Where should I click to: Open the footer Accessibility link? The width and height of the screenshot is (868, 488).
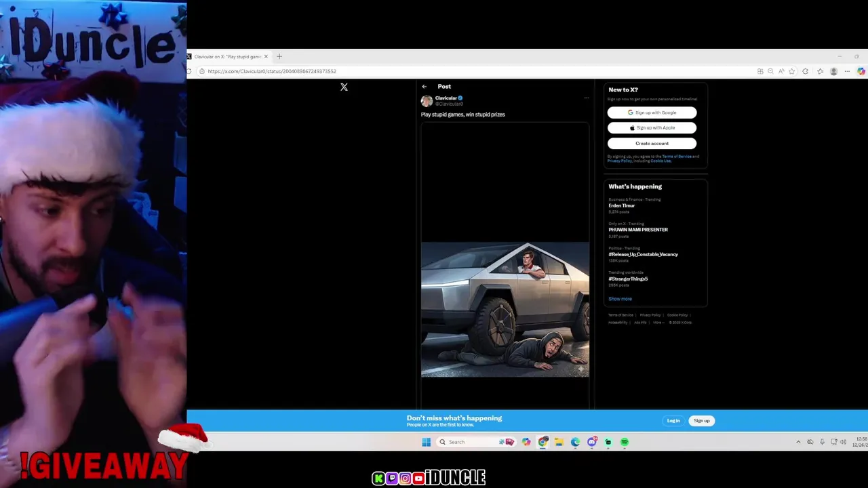click(618, 323)
